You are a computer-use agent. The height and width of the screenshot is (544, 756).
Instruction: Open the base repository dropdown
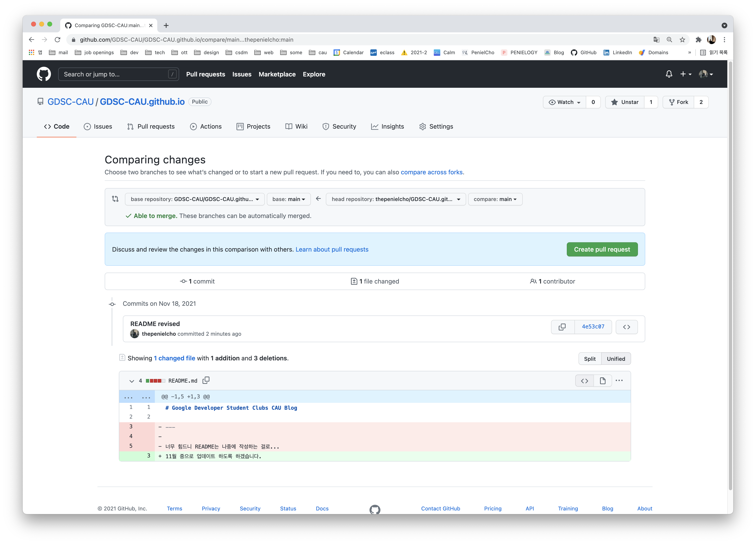[195, 199]
